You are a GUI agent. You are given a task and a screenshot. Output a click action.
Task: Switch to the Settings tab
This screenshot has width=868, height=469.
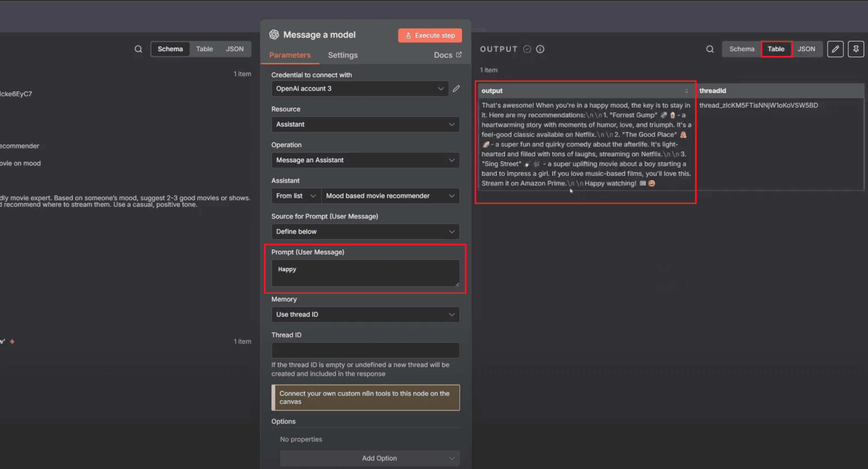click(342, 55)
